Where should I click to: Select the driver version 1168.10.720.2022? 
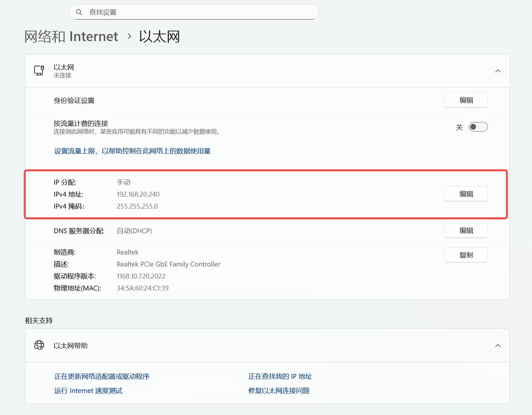click(141, 276)
